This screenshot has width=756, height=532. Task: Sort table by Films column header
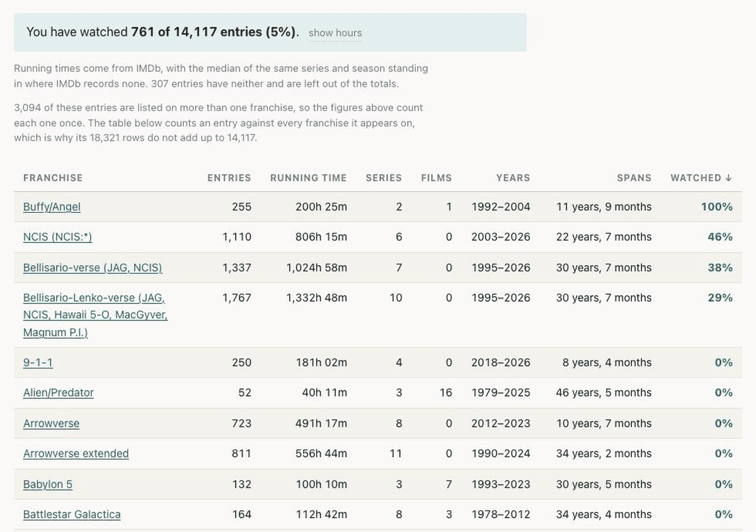pyautogui.click(x=437, y=178)
